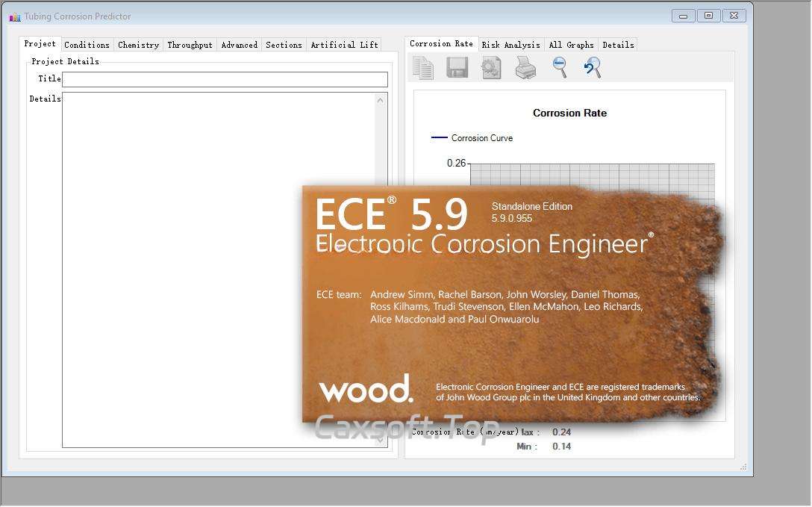Open the Chemistry tab
This screenshot has height=507, width=812.
(x=138, y=45)
